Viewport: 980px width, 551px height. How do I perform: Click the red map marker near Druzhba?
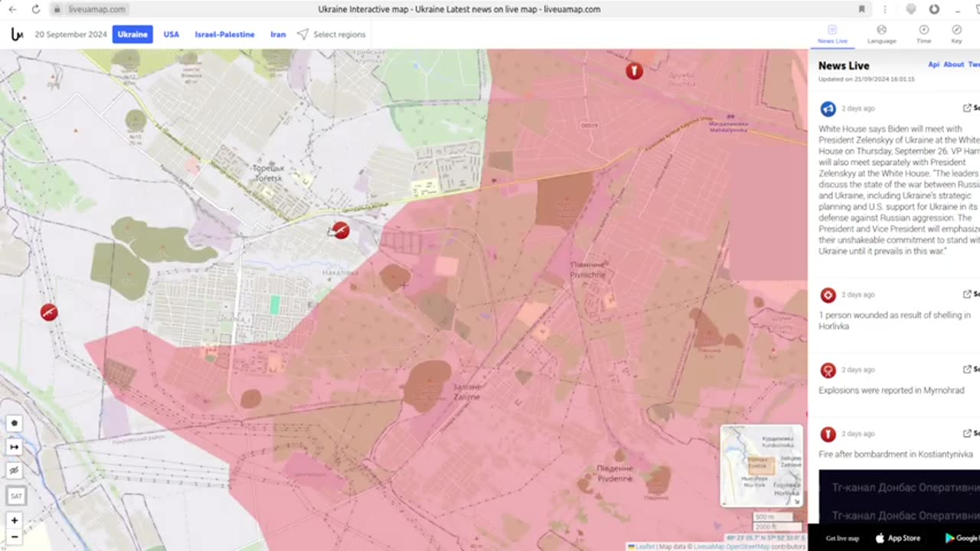634,71
